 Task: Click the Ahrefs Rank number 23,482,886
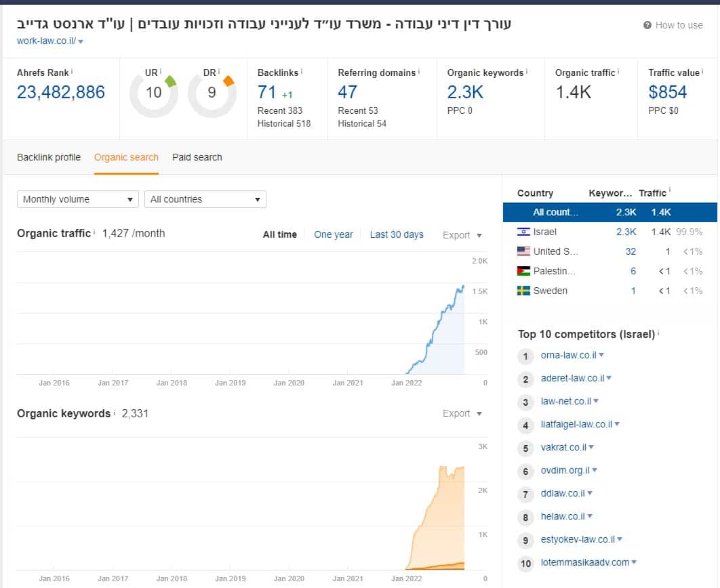pos(61,92)
